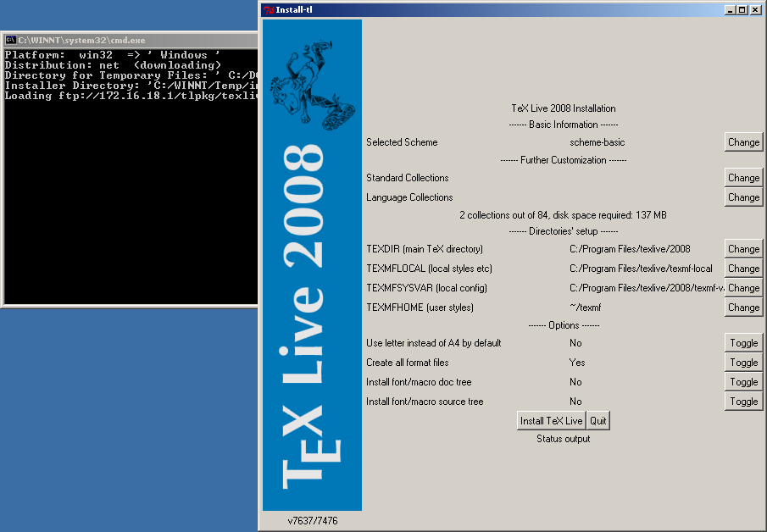Screen dimensions: 767x532
Task: Toggle the letter instead of A4 option
Action: [743, 343]
